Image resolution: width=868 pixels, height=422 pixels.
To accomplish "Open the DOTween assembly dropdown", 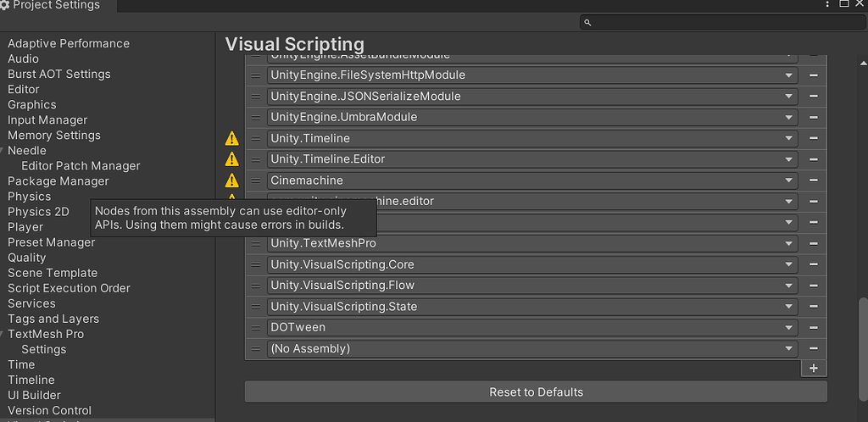I will point(532,327).
